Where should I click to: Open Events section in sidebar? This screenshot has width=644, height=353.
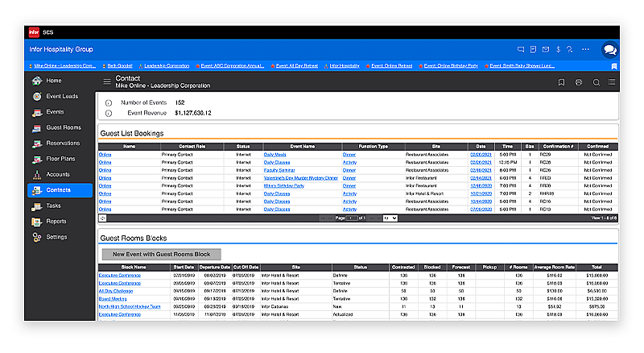[x=60, y=112]
